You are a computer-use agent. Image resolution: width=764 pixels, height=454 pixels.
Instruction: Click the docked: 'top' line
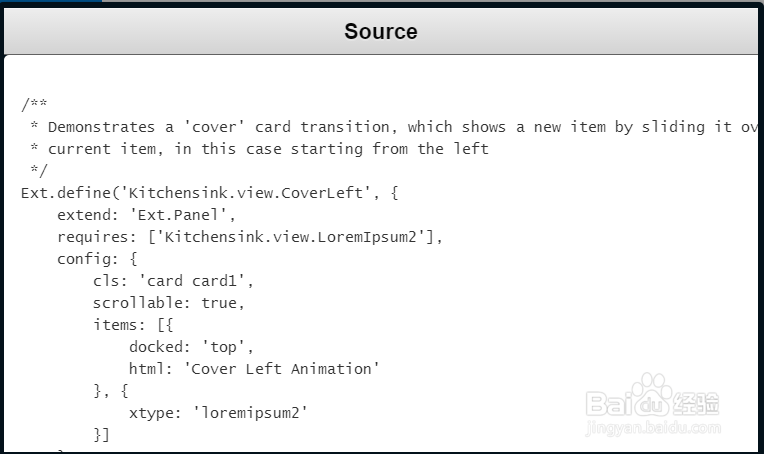pyautogui.click(x=191, y=347)
